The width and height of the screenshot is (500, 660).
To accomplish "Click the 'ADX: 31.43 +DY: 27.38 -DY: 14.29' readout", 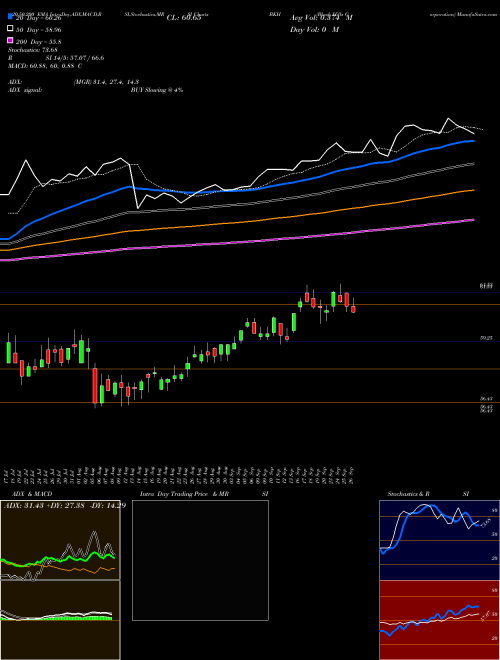I will 65,505.
